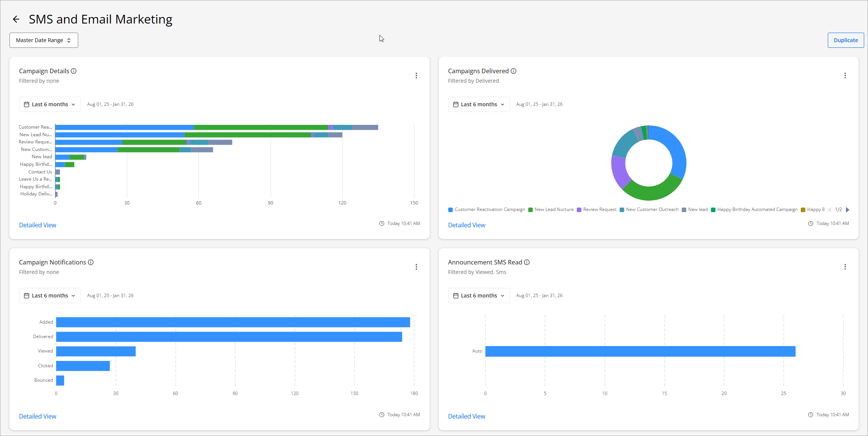Screen dimensions: 868x436
Task: Click the Auto bar in SMS Read chart
Action: (x=640, y=351)
